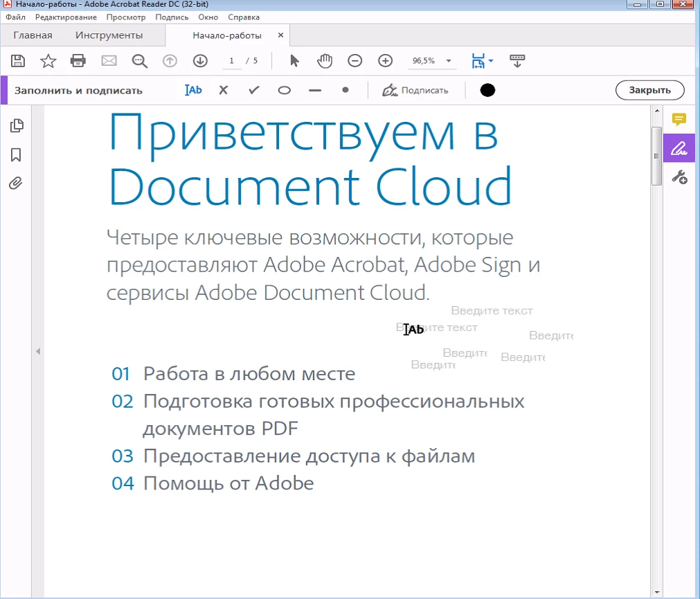
Task: Save the file using the floppy disk icon
Action: (18, 61)
